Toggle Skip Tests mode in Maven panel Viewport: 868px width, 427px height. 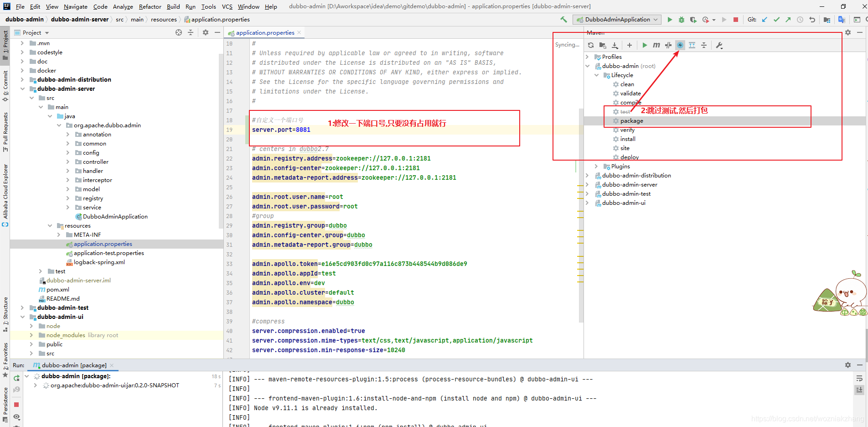(668, 45)
